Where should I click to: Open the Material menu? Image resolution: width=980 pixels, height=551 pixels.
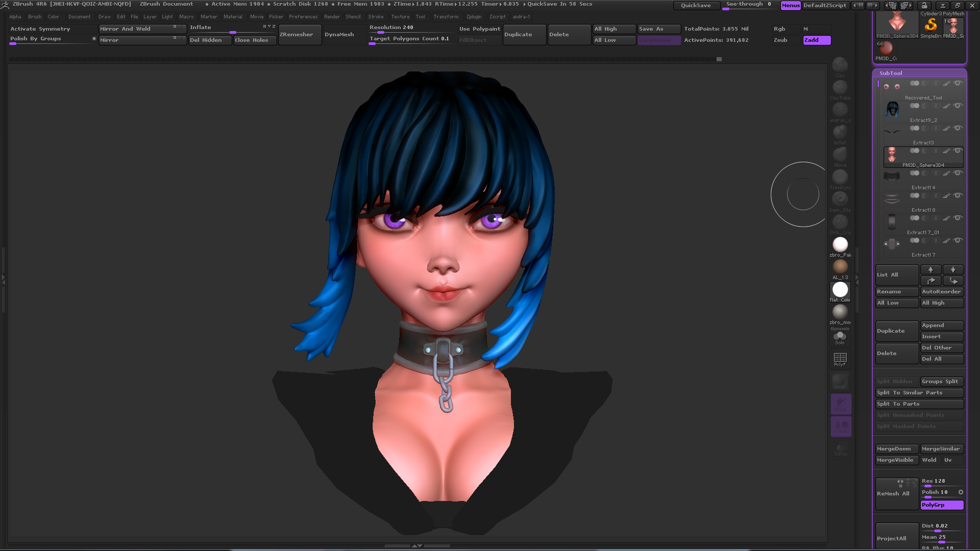point(233,17)
